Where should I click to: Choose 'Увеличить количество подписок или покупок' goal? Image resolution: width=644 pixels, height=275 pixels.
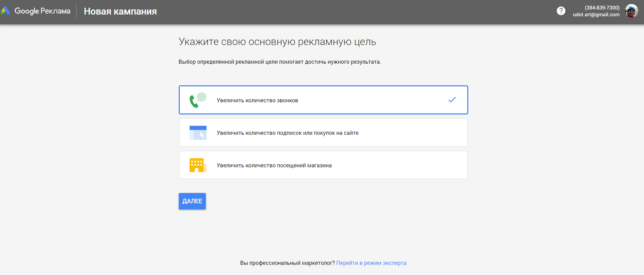287,133
